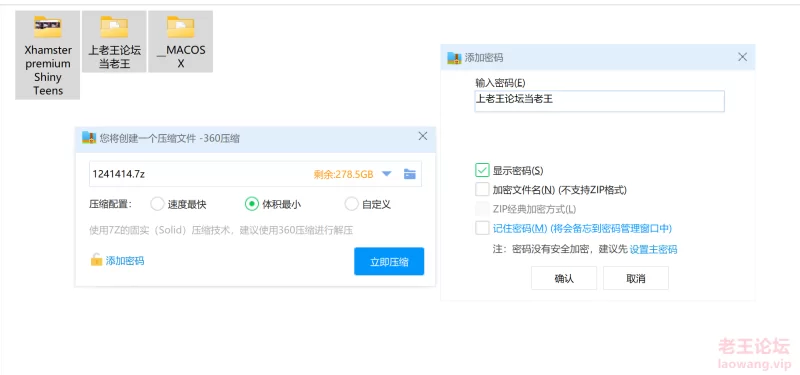Viewport: 800px width, 375px height.
Task: Click the 剩余:278.5GB free space text
Action: pyautogui.click(x=343, y=174)
